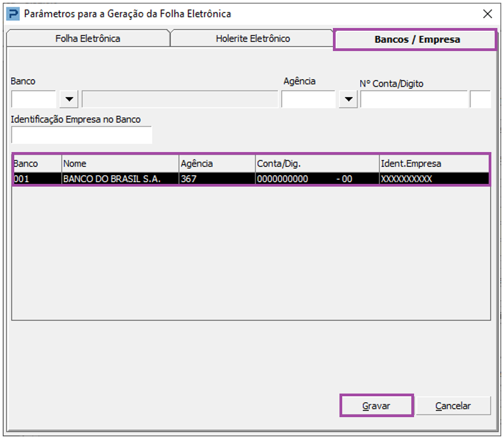This screenshot has width=504, height=438.
Task: Click the Nº Conta number field
Action: 414,99
